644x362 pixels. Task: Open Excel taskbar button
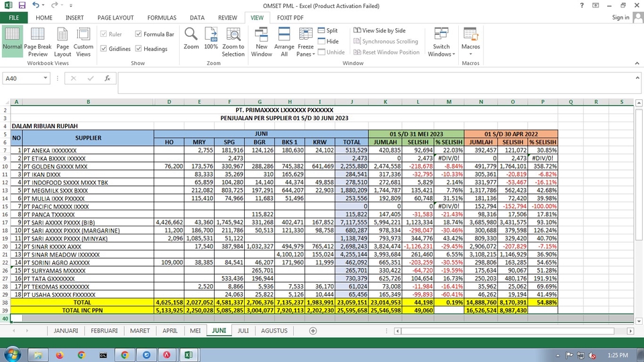pyautogui.click(x=189, y=355)
